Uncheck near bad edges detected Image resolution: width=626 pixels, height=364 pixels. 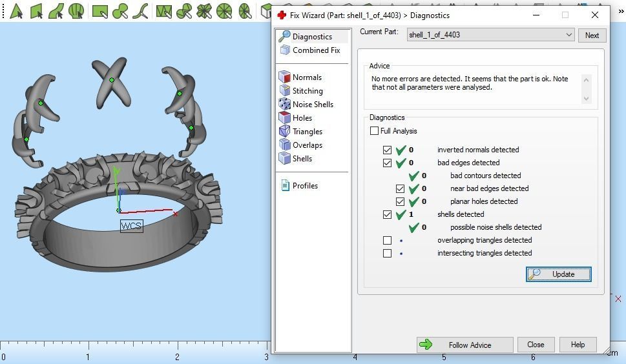(400, 188)
